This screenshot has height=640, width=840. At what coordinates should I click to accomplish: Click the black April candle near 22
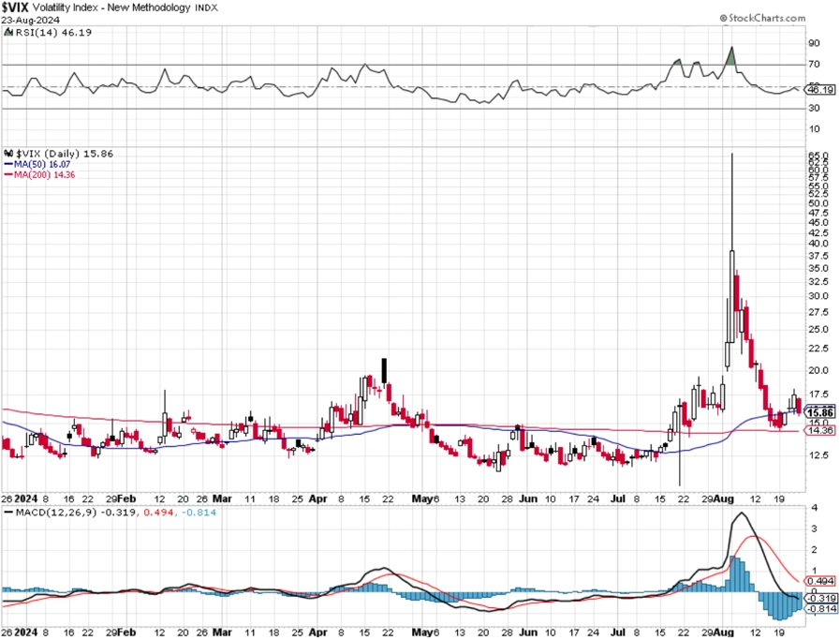point(384,371)
